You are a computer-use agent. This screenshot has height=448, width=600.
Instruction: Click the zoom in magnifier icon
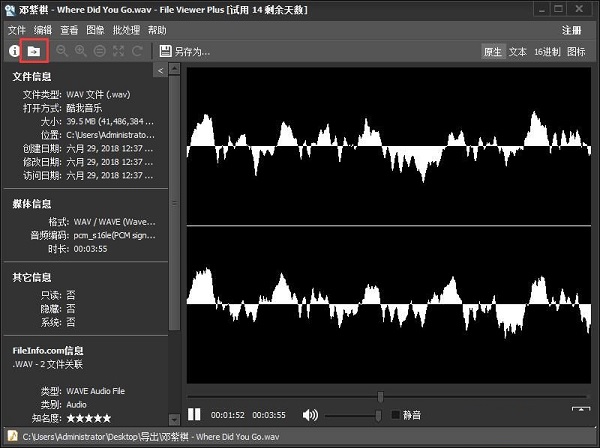click(x=81, y=50)
